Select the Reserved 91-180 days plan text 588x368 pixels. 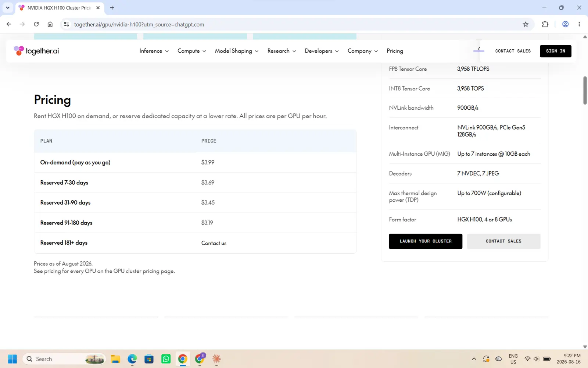(66, 223)
